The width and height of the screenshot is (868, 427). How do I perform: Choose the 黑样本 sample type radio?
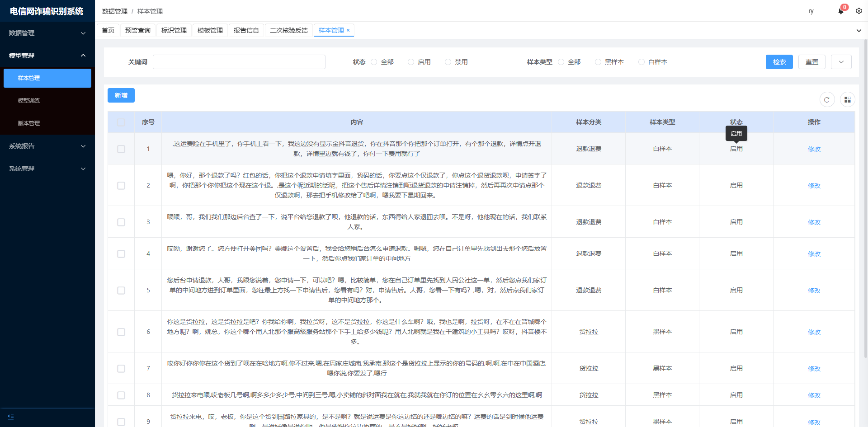(598, 62)
